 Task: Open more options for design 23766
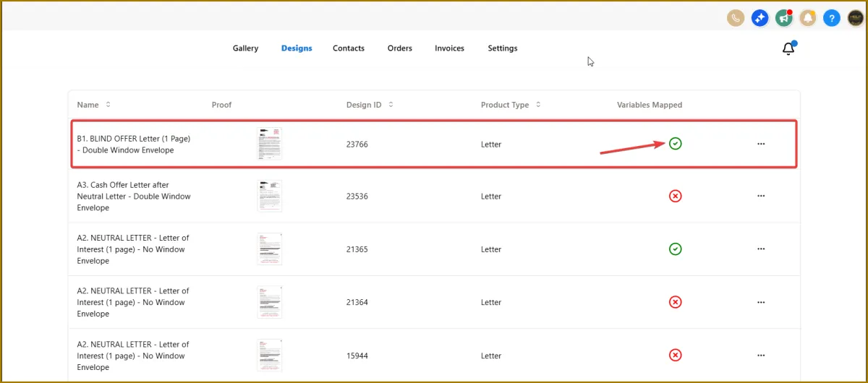pos(761,144)
